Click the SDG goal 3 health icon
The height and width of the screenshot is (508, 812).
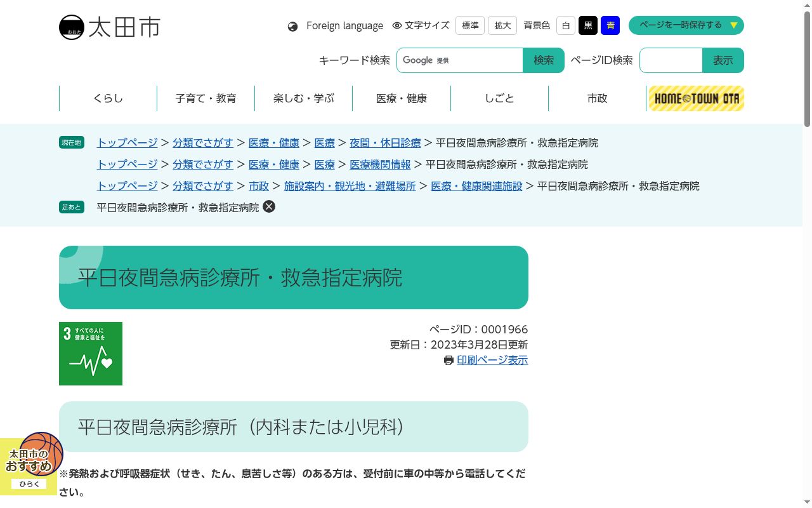[x=91, y=354]
